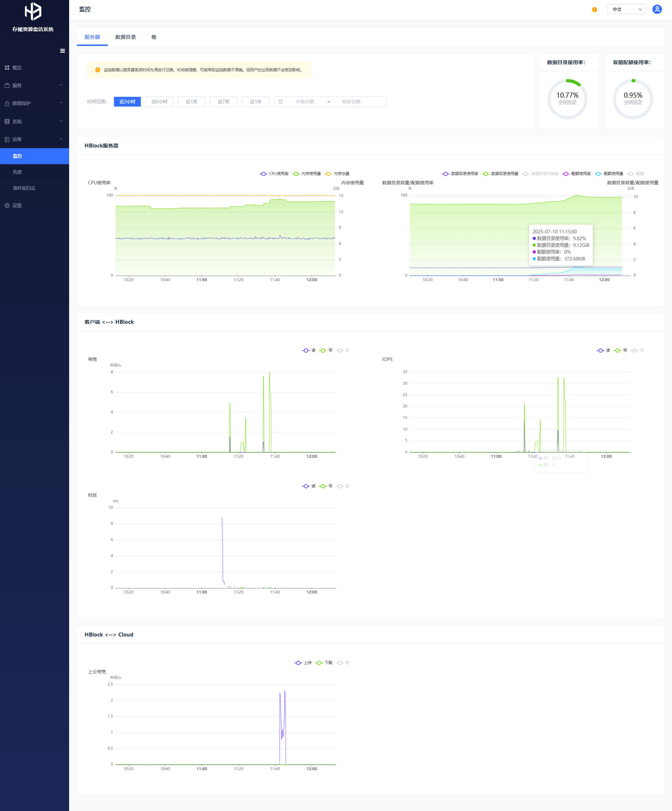The image size is (672, 811).
Task: Toggle the 读 legend in the 带宽 chart
Action: pos(309,350)
